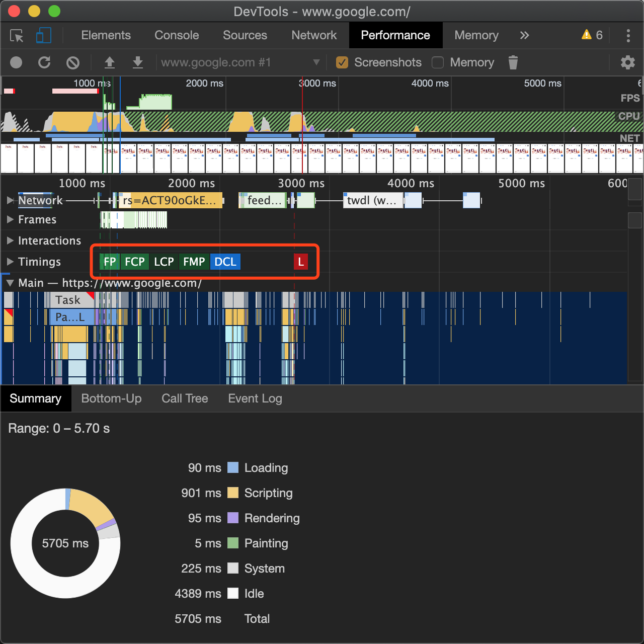
Task: Enable the Screenshots checkbox
Action: click(x=342, y=62)
